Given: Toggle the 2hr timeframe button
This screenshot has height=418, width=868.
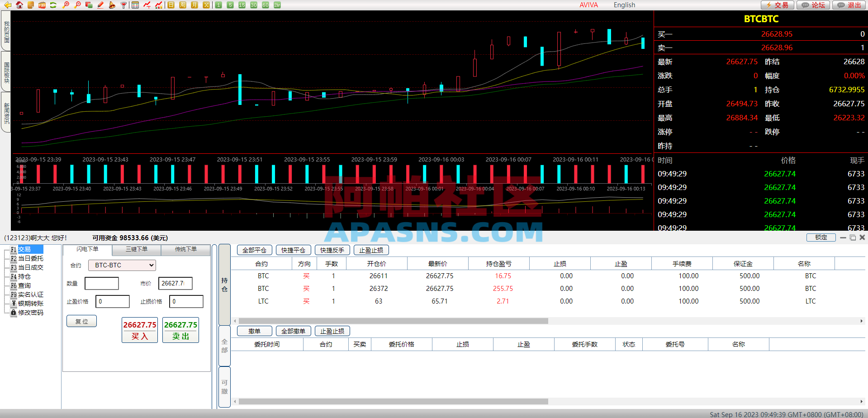Looking at the screenshot, I should click(x=277, y=5).
